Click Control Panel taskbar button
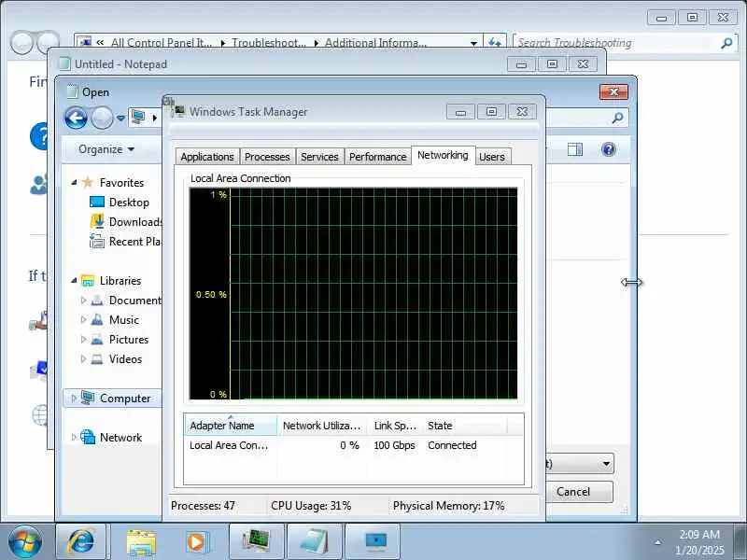Image resolution: width=747 pixels, height=560 pixels. coord(373,541)
